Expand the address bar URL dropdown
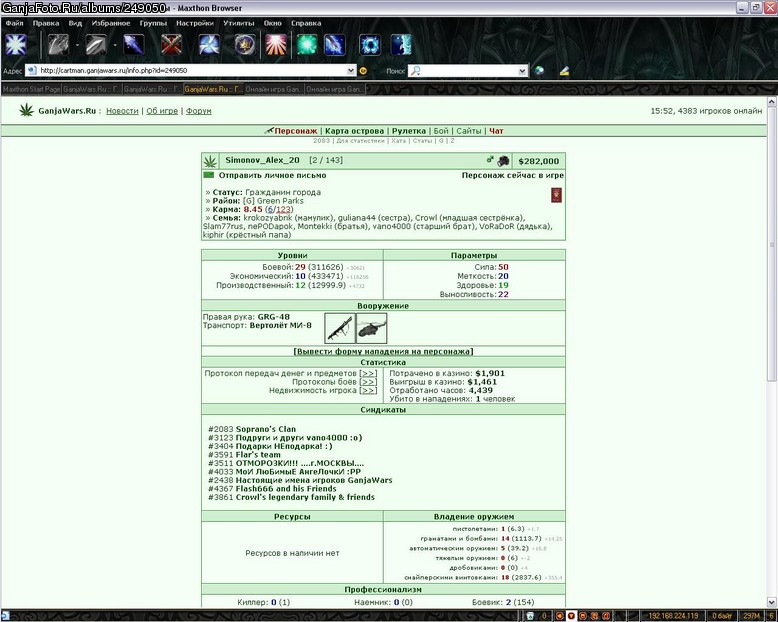 (x=351, y=71)
